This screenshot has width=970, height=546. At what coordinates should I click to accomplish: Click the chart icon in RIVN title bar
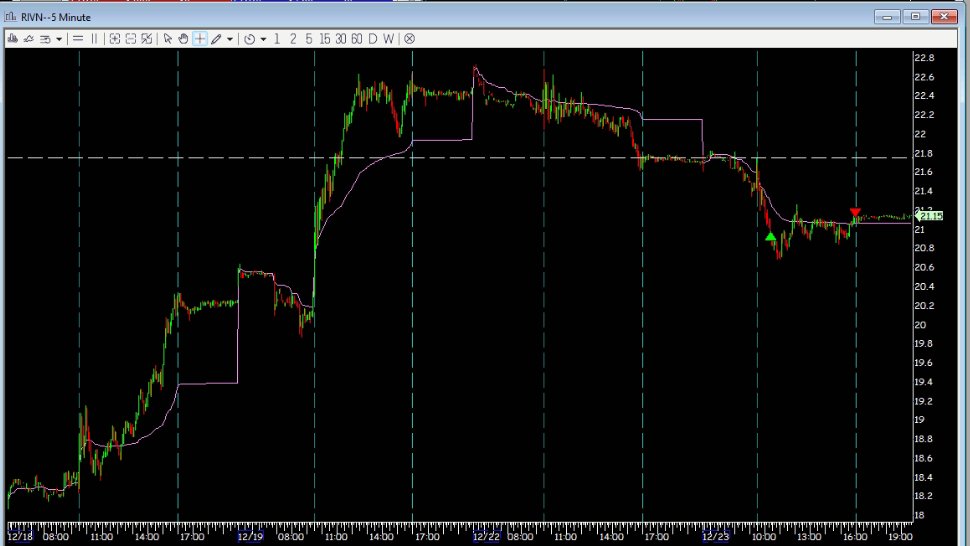11,17
